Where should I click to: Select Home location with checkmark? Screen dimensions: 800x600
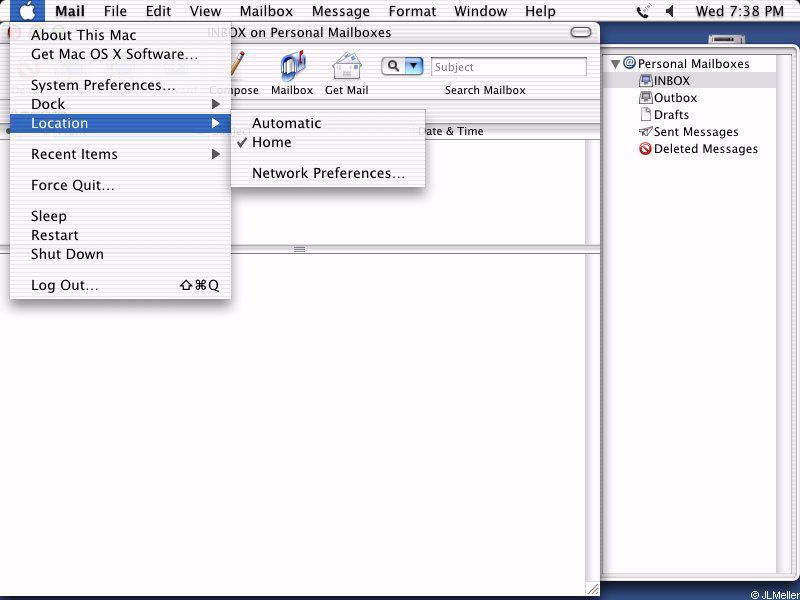328,142
